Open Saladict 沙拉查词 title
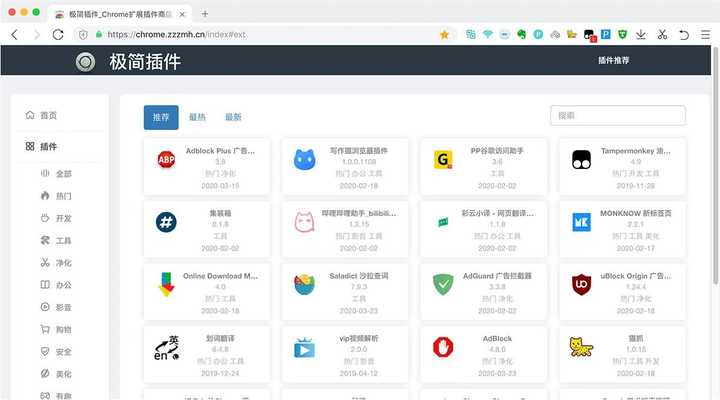The width and height of the screenshot is (720, 400). 359,276
